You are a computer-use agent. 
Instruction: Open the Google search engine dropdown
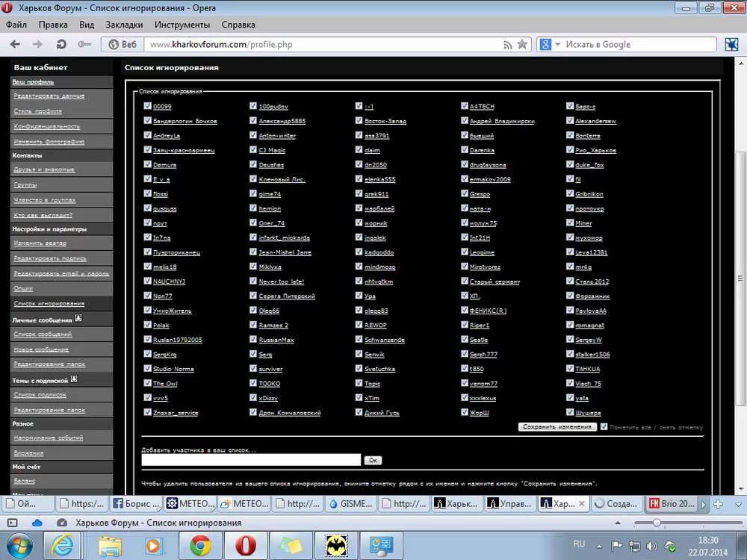point(551,45)
